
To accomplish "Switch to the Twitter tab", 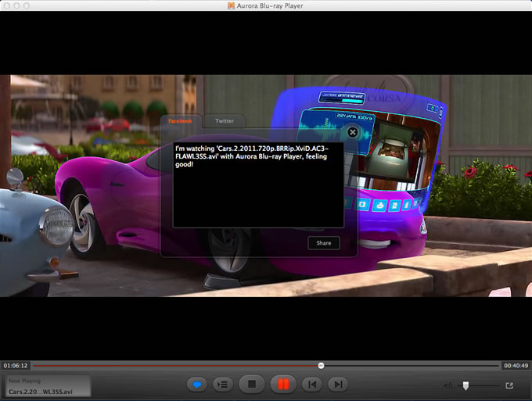I will [225, 121].
